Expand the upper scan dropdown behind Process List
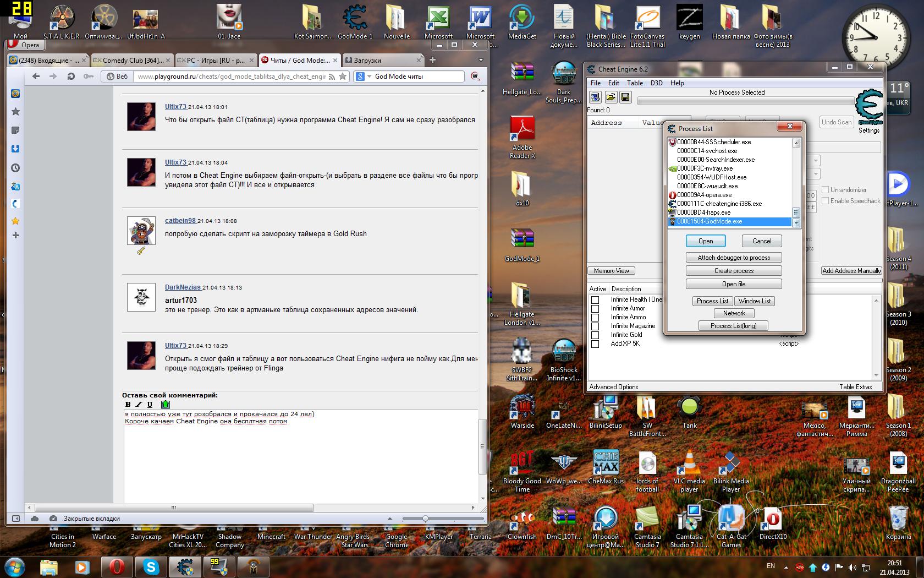 [816, 161]
